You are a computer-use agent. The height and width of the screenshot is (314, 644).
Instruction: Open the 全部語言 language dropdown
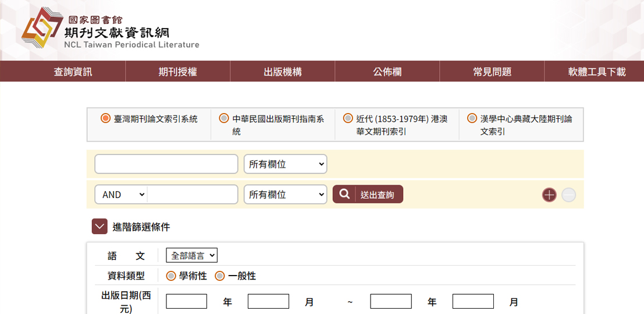(x=191, y=255)
